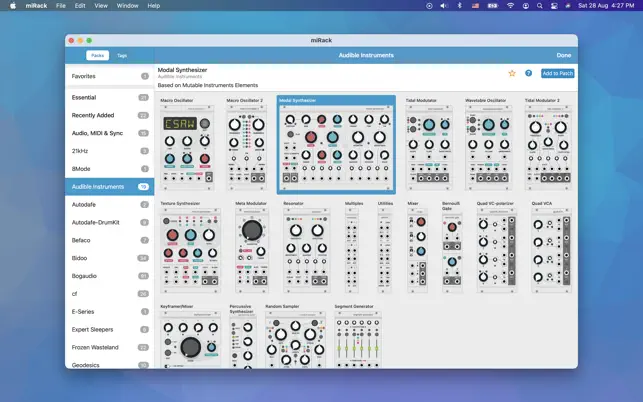Select the Quad VC-polarizer module
Image resolution: width=643 pixels, height=402 pixels.
(497, 250)
